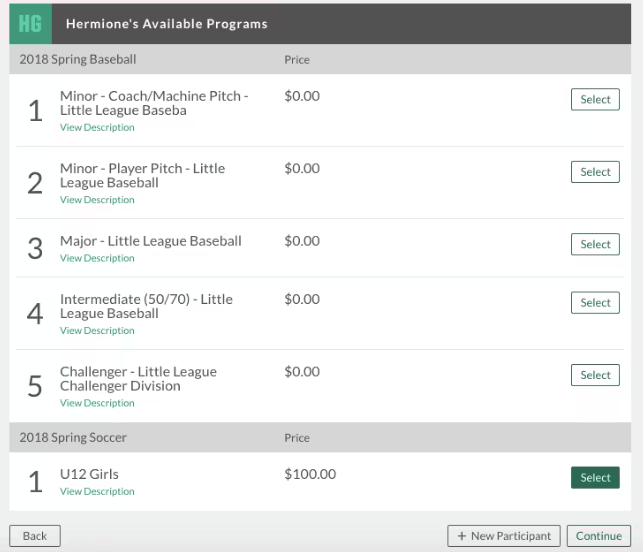Click the Major - Little League Baseball title
The height and width of the screenshot is (552, 643).
point(150,241)
